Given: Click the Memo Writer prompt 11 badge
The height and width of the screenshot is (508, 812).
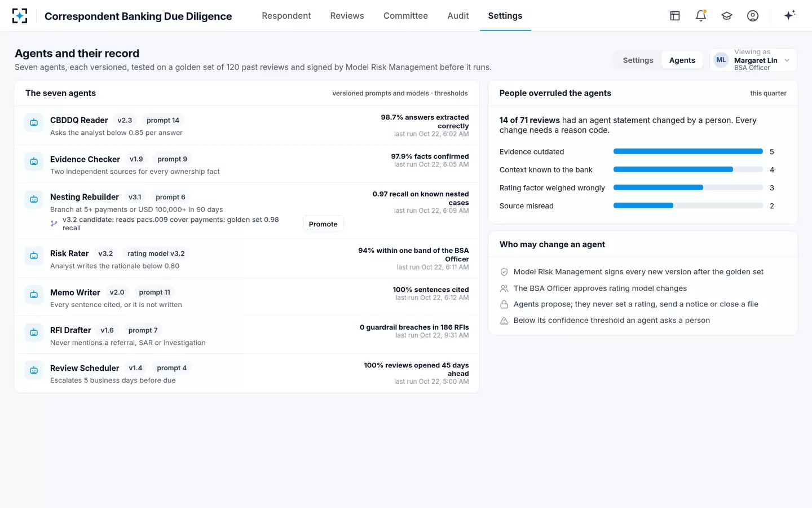Looking at the screenshot, I should coord(155,292).
